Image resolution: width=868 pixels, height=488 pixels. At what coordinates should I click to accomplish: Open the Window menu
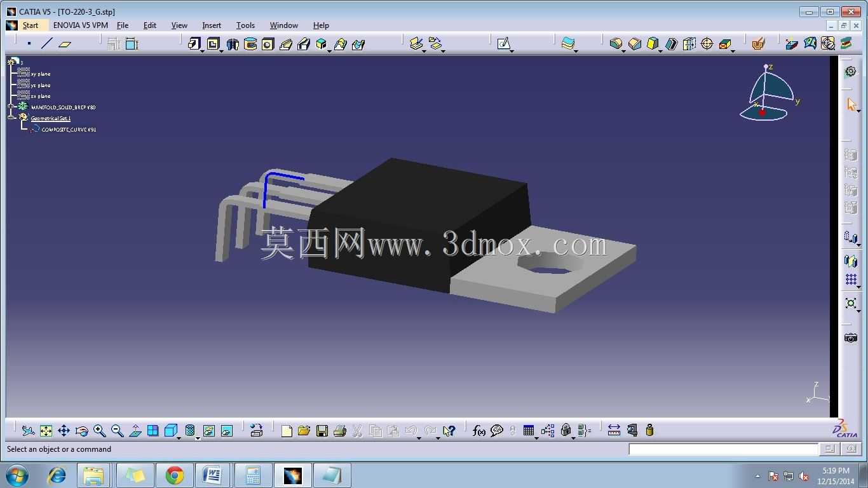(283, 25)
